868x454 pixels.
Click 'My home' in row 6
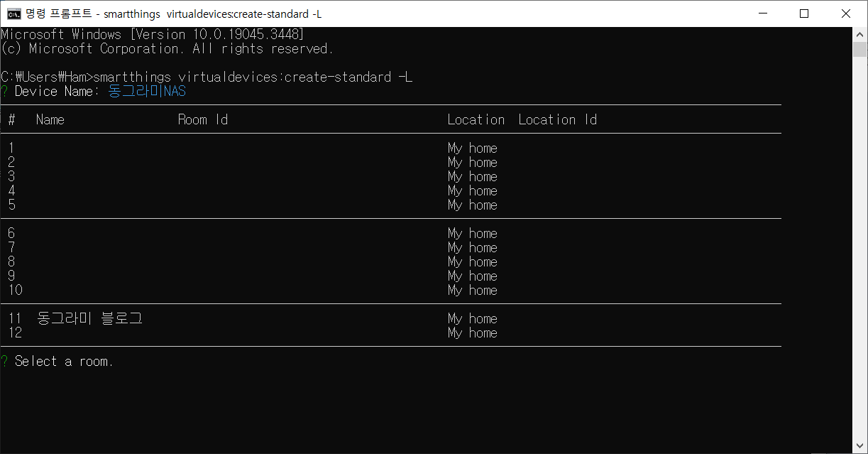tap(473, 233)
